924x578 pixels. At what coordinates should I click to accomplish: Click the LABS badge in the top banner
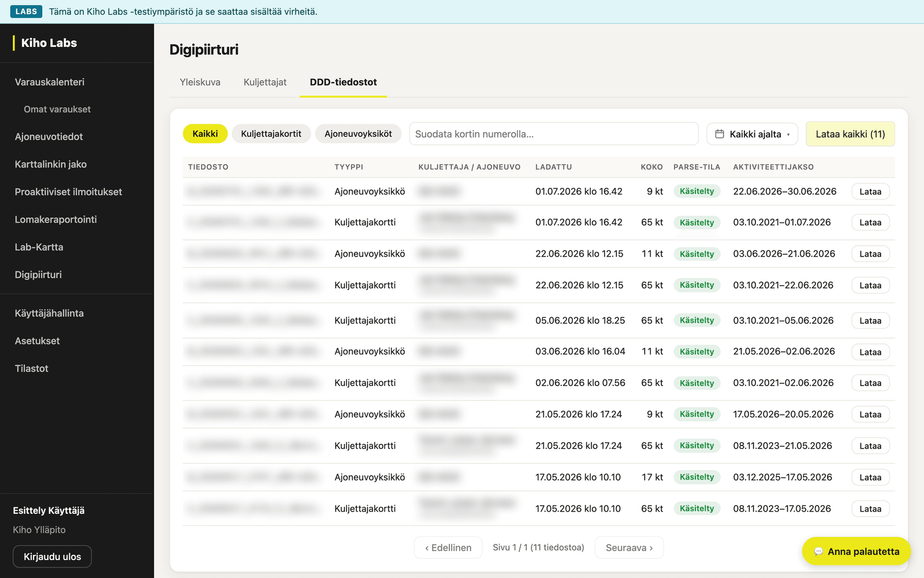click(x=26, y=12)
